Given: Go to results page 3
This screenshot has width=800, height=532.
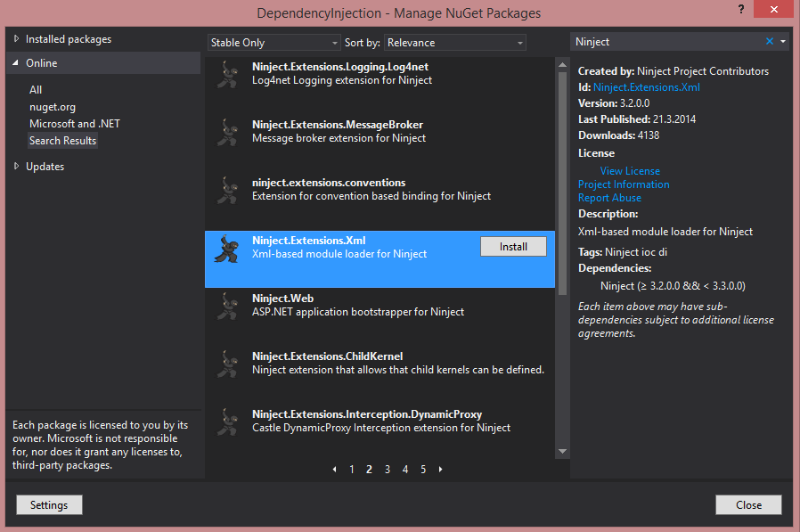Looking at the screenshot, I should point(388,470).
